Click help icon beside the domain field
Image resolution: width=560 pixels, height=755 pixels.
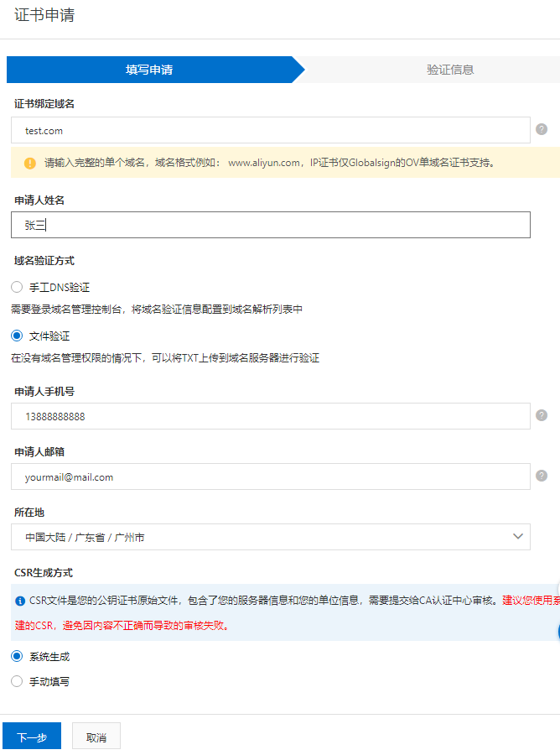[542, 130]
